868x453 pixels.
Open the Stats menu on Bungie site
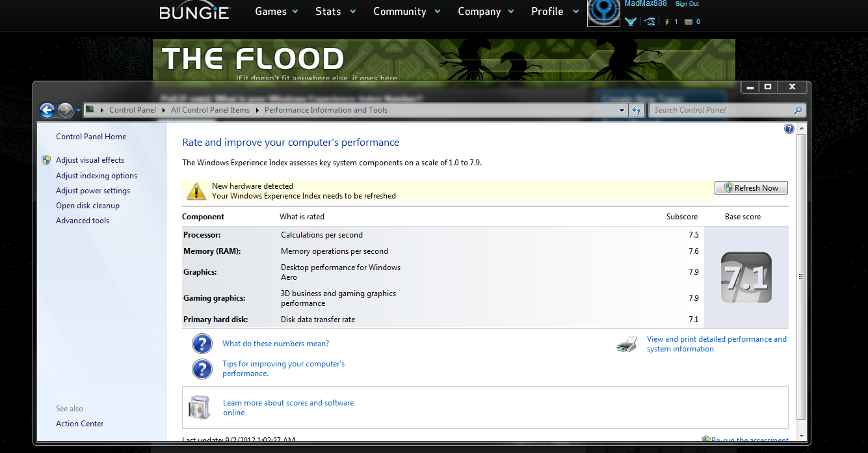[x=335, y=12]
